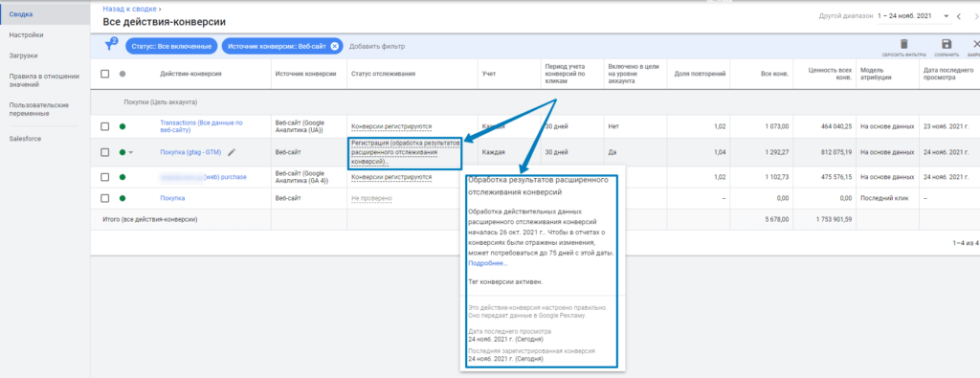
Task: Open Правила в отношении значений sidebar item
Action: click(x=44, y=80)
